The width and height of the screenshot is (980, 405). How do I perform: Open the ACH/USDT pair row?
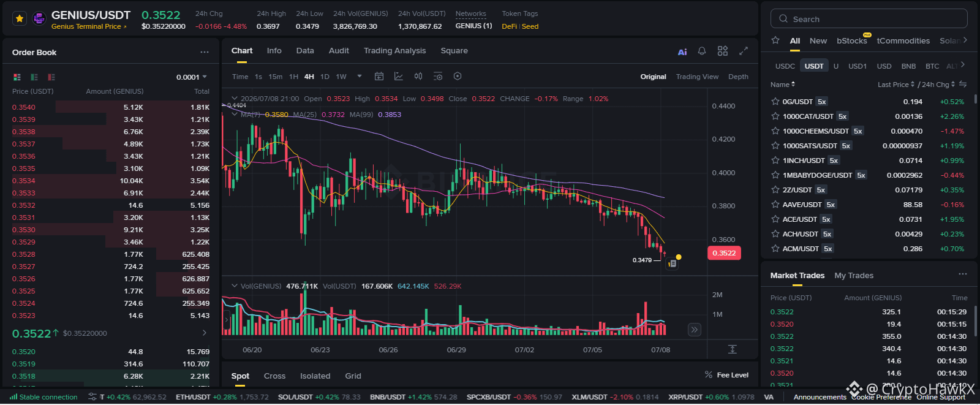pos(867,234)
